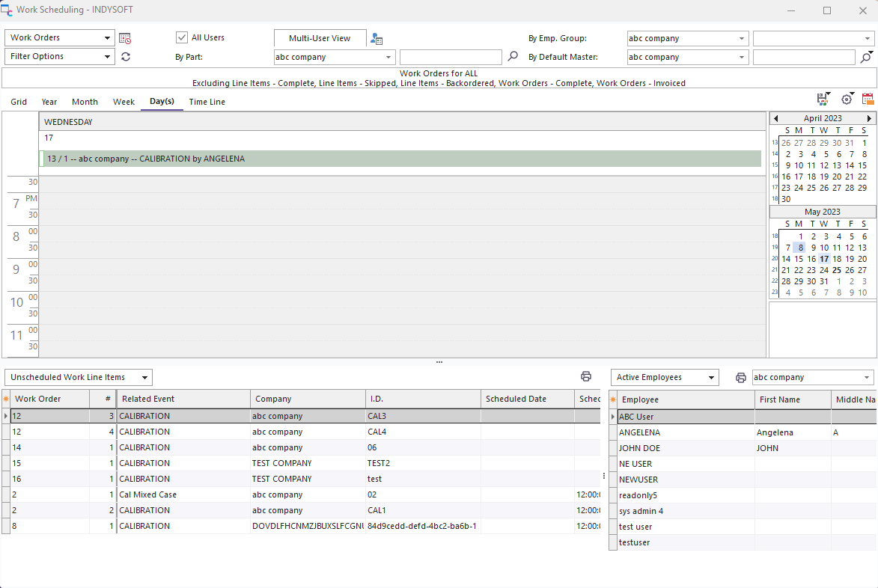Expand the By Emp. Group company dropdown

point(742,38)
